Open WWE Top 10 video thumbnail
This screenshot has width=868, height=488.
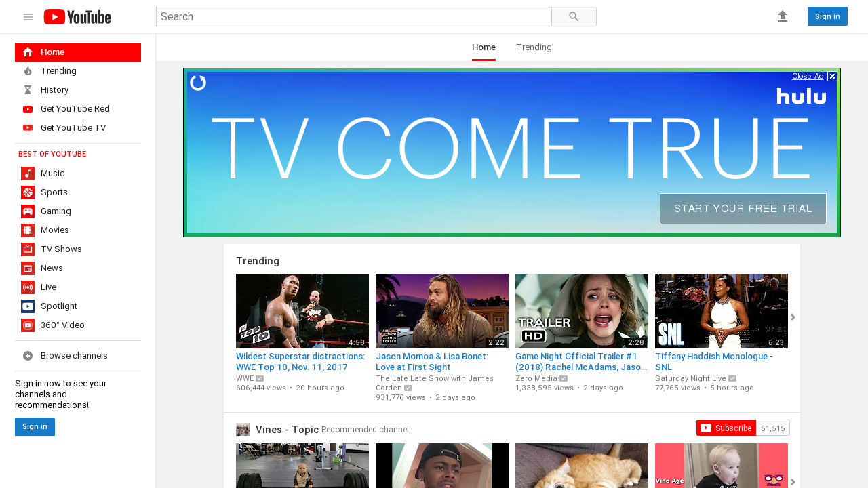point(302,311)
